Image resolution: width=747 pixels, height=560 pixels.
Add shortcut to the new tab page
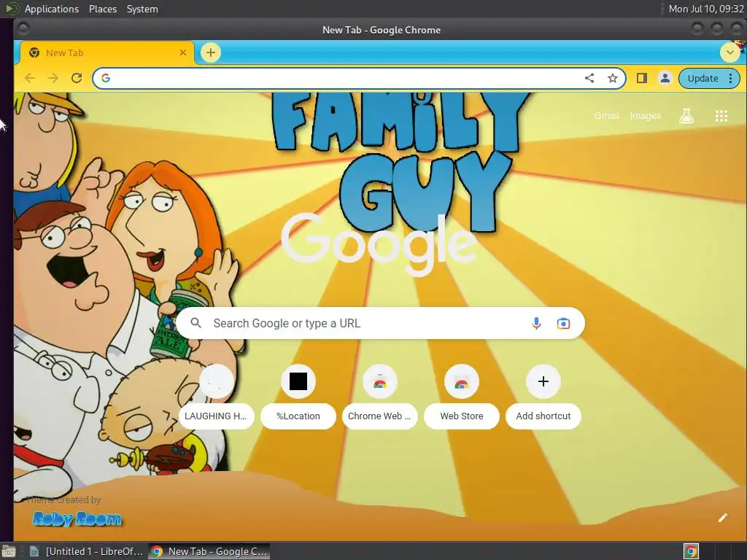(x=543, y=396)
